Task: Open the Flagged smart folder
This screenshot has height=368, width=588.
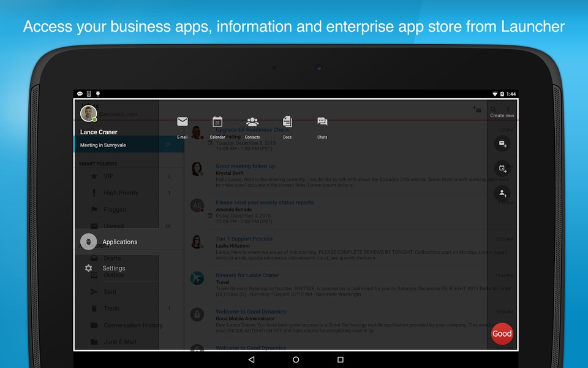Action: coord(129,210)
